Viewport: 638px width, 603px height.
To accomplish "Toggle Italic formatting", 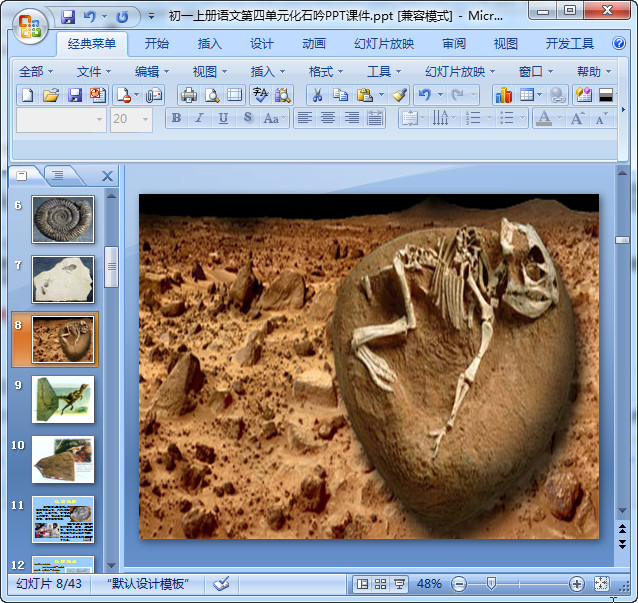I will point(199,118).
